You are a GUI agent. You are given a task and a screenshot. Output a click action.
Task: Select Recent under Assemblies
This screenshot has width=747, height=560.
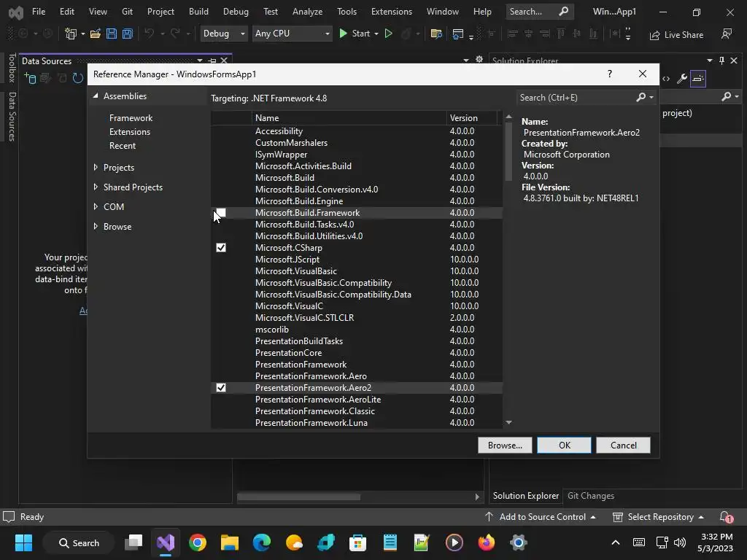click(123, 146)
